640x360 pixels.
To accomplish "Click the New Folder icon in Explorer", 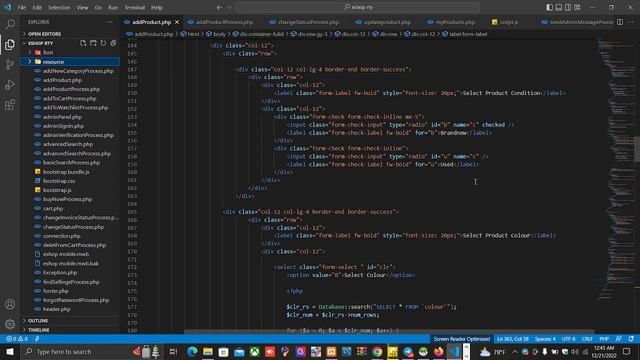I will click(93, 43).
